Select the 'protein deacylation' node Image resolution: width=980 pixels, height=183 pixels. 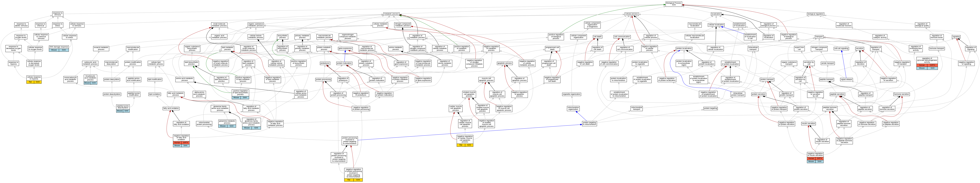click(112, 80)
